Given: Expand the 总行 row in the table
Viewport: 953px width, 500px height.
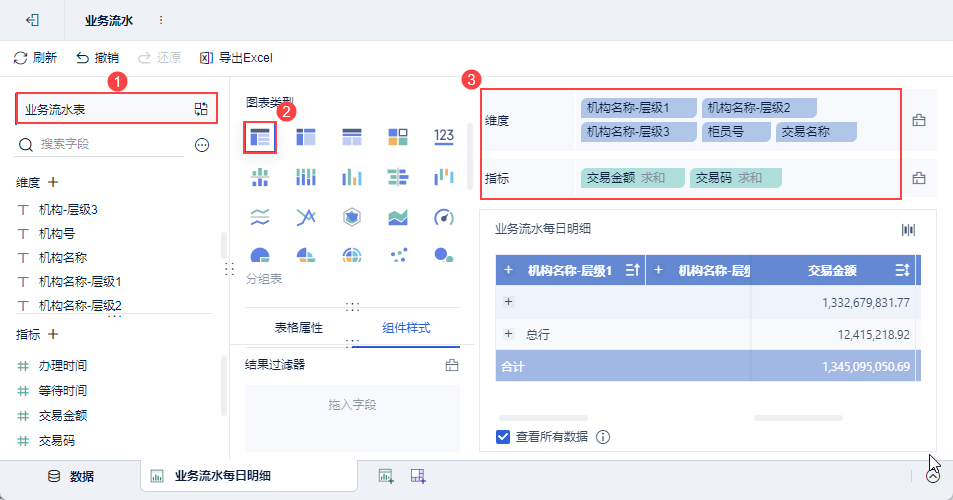Looking at the screenshot, I should coord(508,333).
